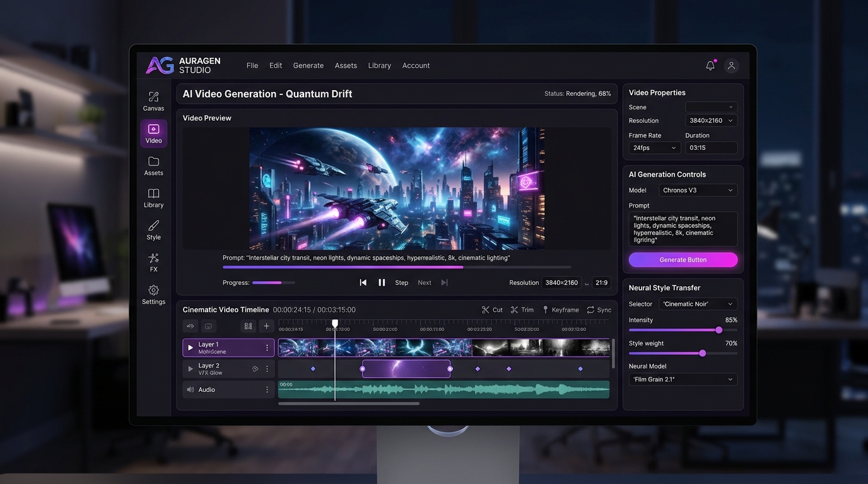Click the Sync tool in timeline

[x=599, y=310]
